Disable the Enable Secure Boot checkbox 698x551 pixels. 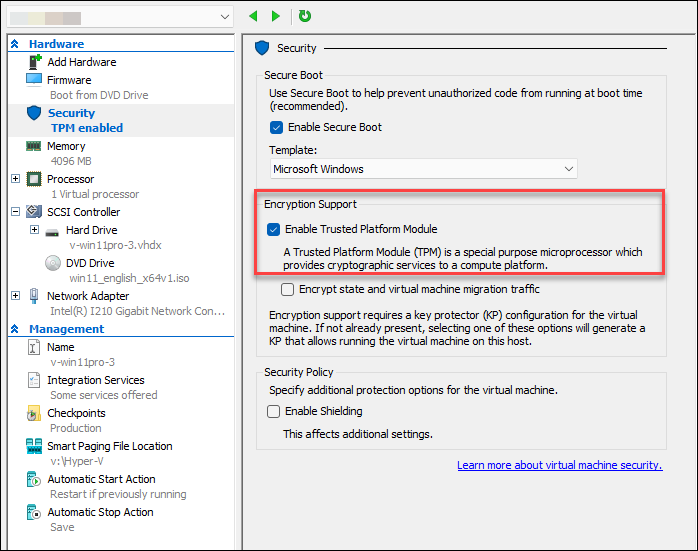(277, 128)
